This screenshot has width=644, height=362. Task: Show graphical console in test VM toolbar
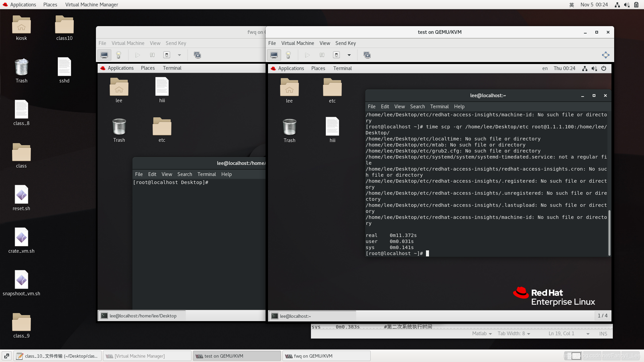274,55
